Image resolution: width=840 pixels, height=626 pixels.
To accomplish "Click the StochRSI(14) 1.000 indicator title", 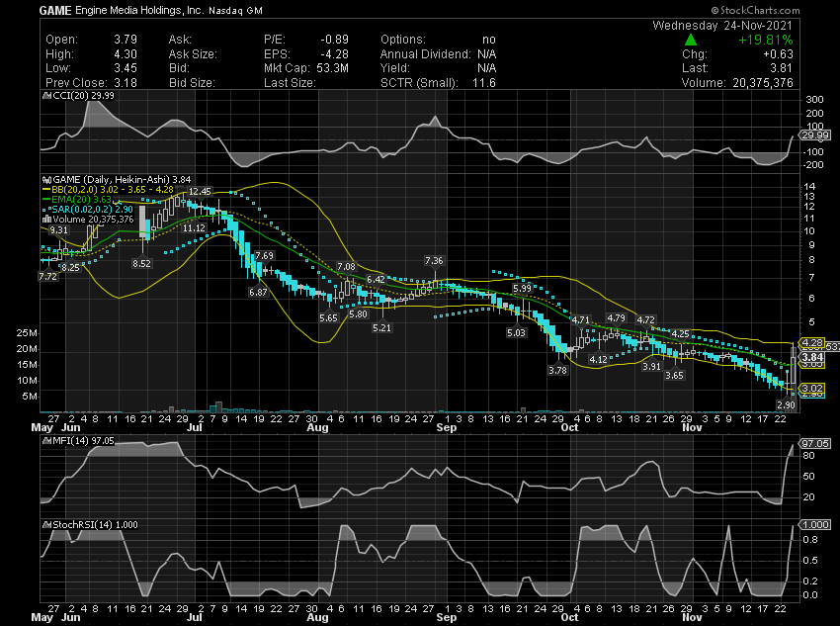I will coord(95,525).
